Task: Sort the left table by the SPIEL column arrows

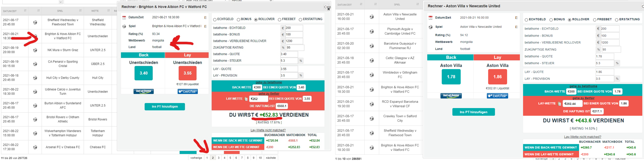Action: [x=80, y=11]
